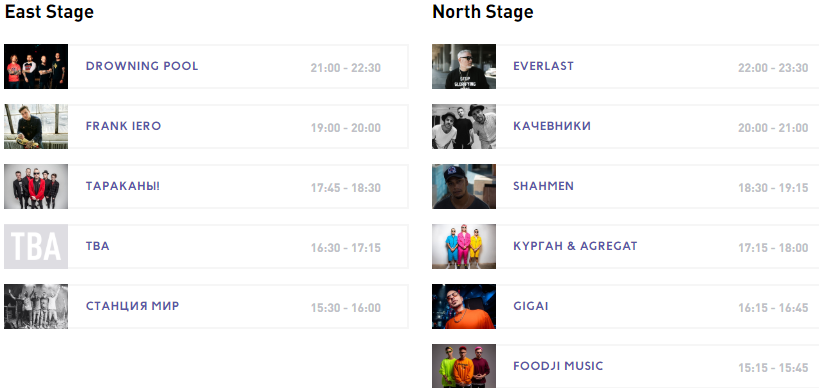
Task: Open the Drowning Pool band photo
Action: (x=36, y=66)
